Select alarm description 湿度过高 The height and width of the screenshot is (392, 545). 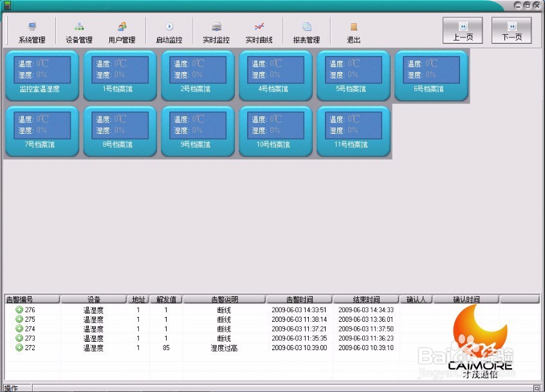pos(224,348)
